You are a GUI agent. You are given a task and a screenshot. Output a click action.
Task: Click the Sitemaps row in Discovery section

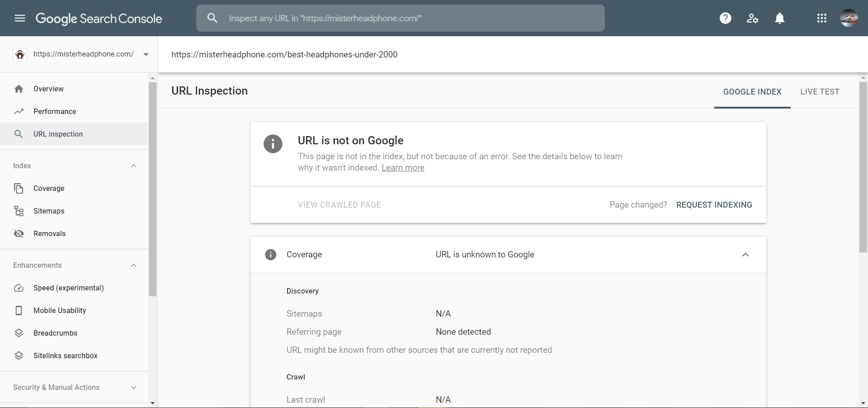click(x=508, y=313)
